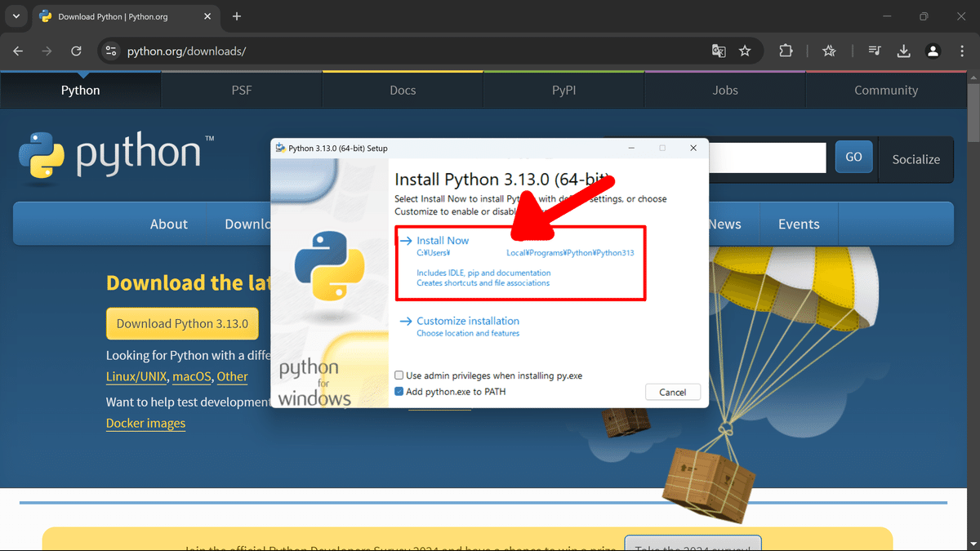Minimize the Python setup dialog
The width and height of the screenshot is (980, 551).
point(631,148)
